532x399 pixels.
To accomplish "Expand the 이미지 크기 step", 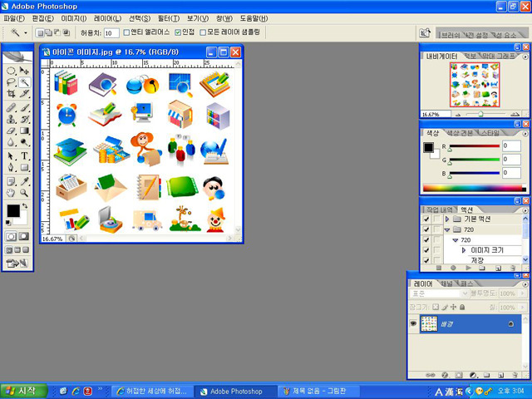I will (x=464, y=250).
